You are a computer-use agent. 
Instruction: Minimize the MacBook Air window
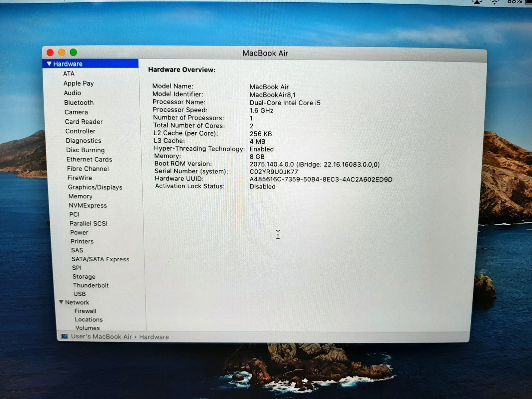click(62, 53)
